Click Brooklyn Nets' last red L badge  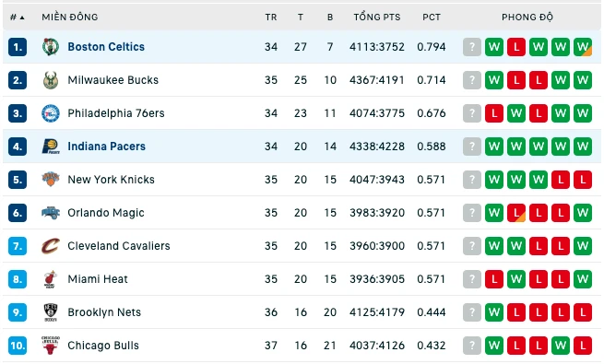[583, 312]
